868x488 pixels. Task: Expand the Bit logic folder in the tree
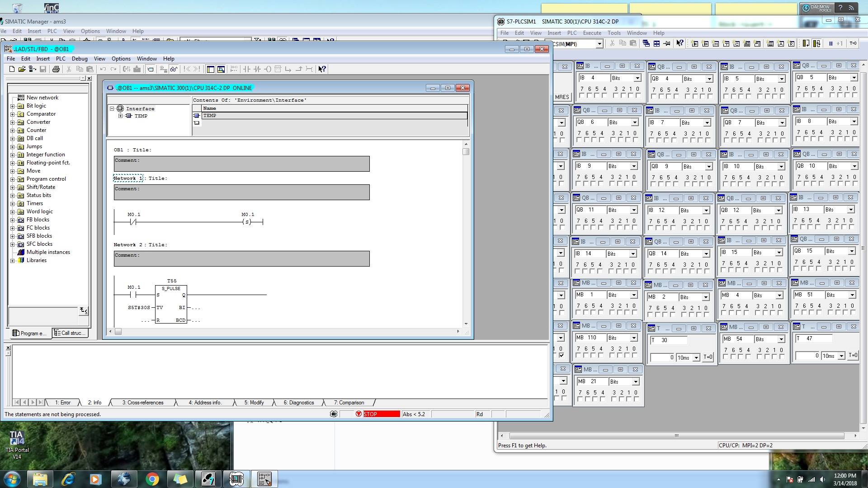[x=13, y=106]
